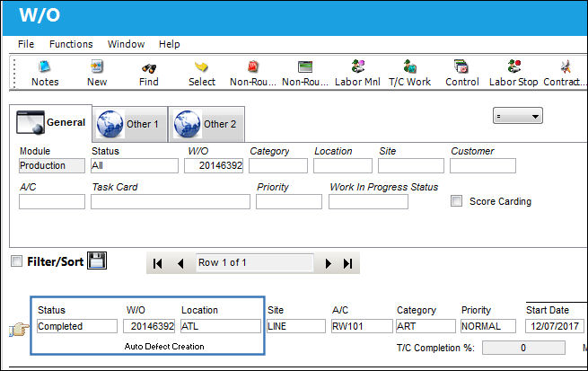The height and width of the screenshot is (371, 588).
Task: Open the Labor Mnl toolbar icon
Action: (x=358, y=66)
